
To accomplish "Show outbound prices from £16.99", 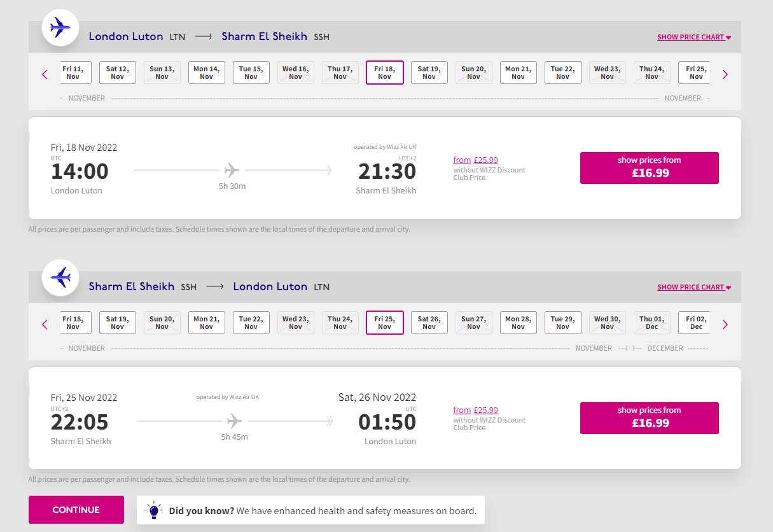I will [650, 168].
